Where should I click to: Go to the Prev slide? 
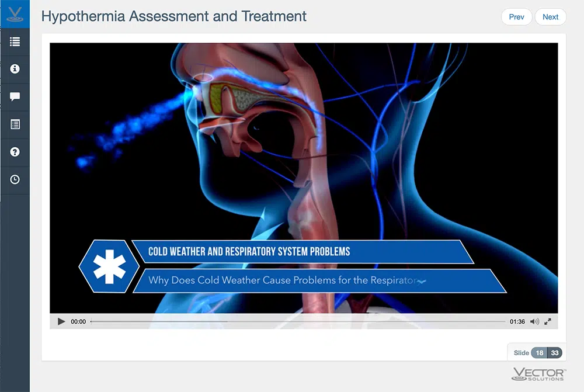pyautogui.click(x=516, y=17)
